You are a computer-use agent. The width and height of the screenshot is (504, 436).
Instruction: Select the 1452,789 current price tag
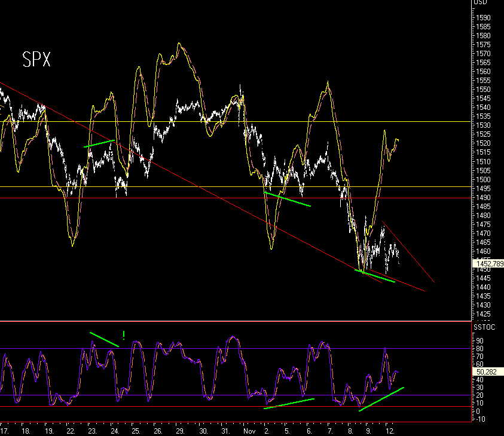click(x=488, y=263)
